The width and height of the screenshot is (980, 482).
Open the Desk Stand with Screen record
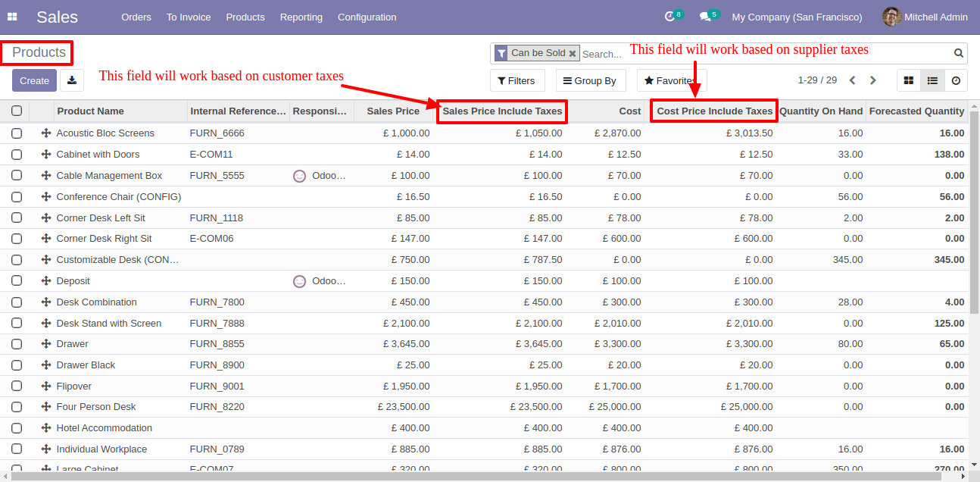(x=109, y=324)
